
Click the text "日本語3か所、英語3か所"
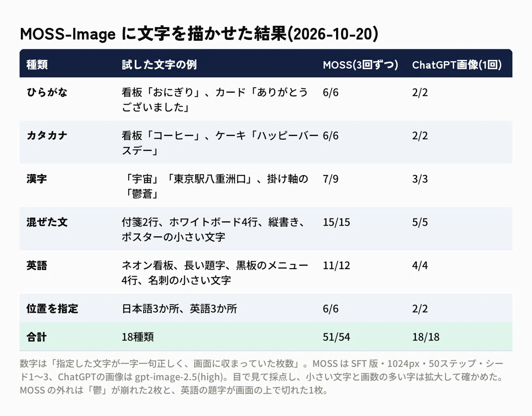click(179, 308)
